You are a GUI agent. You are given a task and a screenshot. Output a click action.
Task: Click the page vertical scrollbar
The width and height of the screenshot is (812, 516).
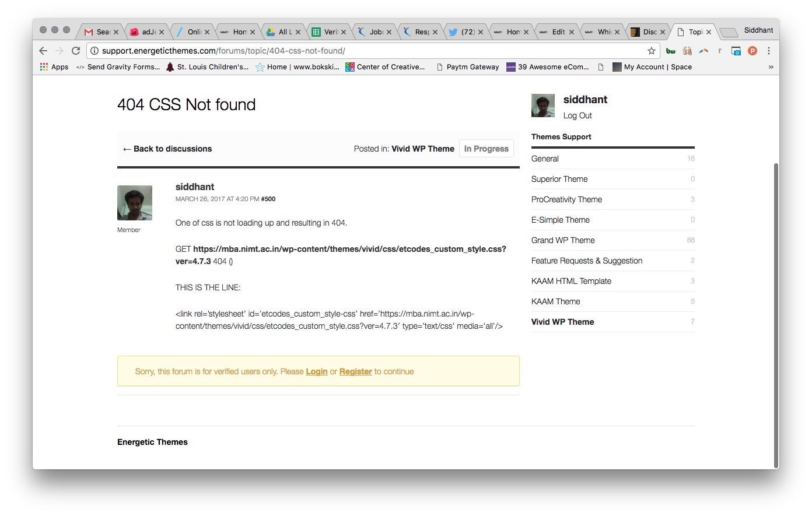[x=776, y=315]
